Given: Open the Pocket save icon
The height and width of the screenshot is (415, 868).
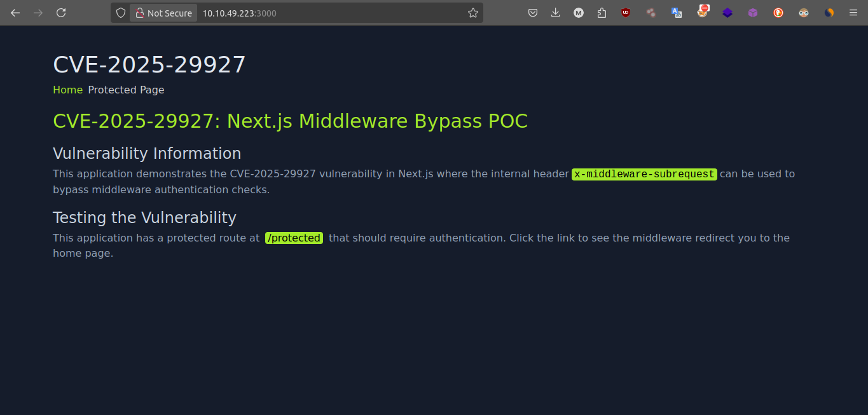Looking at the screenshot, I should coord(533,13).
